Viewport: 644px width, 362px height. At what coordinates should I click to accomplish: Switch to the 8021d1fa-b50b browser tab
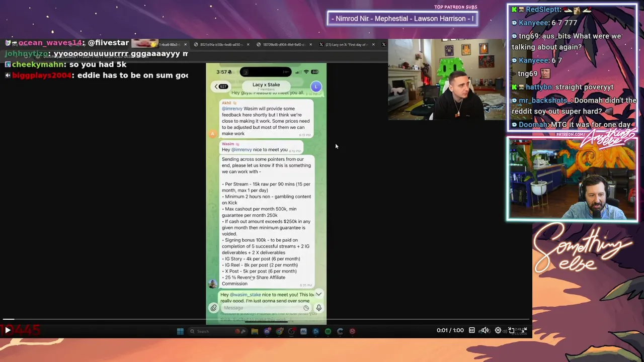click(x=221, y=44)
